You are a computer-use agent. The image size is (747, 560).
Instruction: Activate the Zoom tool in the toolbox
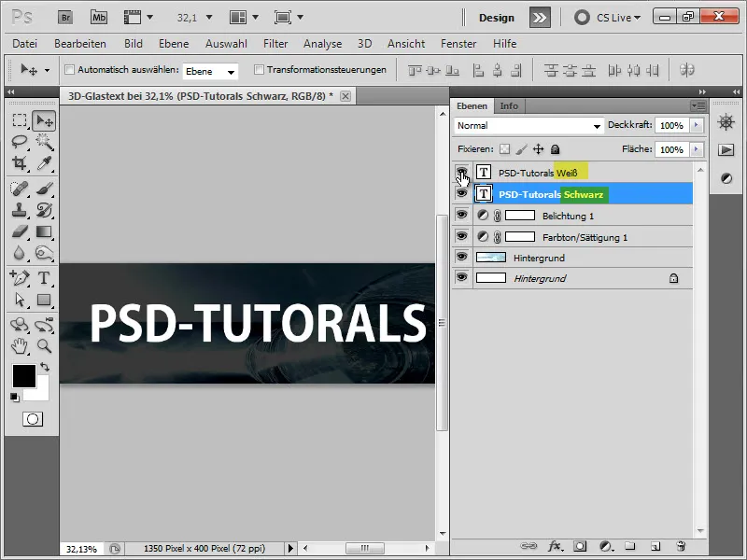pos(43,345)
